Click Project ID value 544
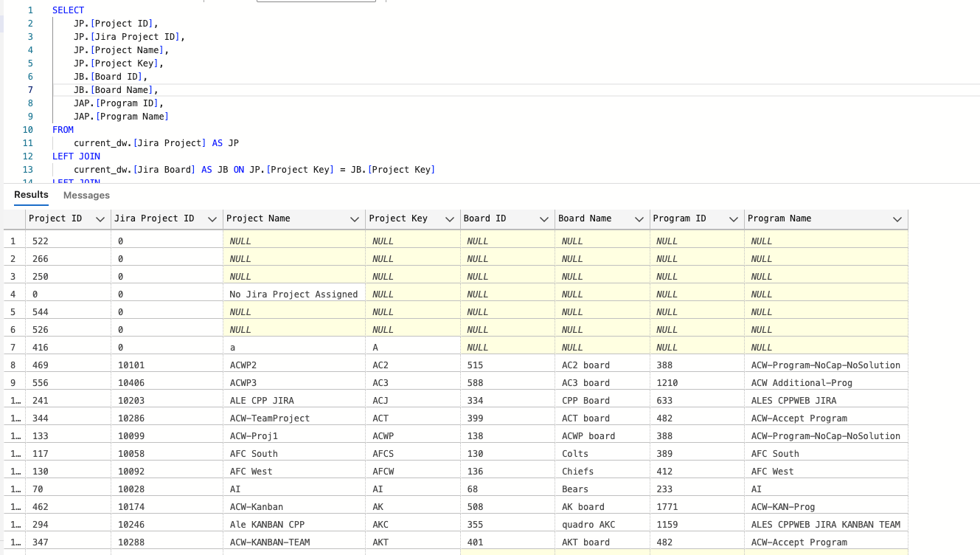Image resolution: width=980 pixels, height=555 pixels. coord(69,312)
